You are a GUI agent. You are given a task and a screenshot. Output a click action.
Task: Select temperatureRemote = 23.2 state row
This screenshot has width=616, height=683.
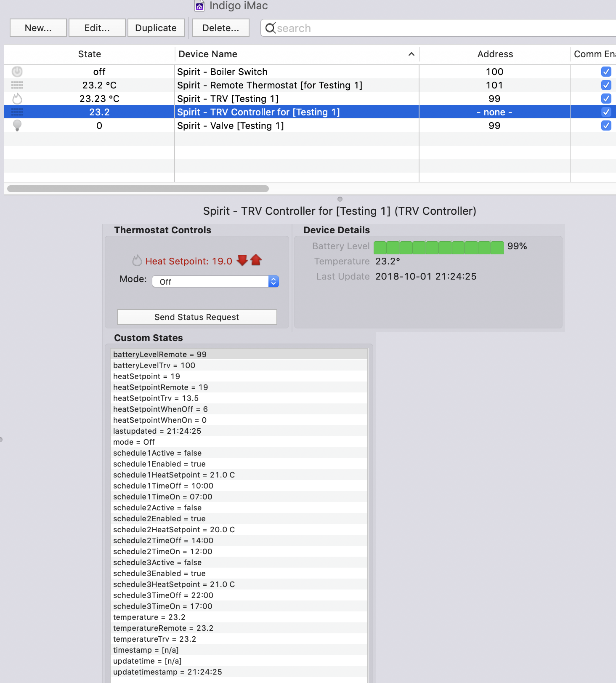coord(239,628)
